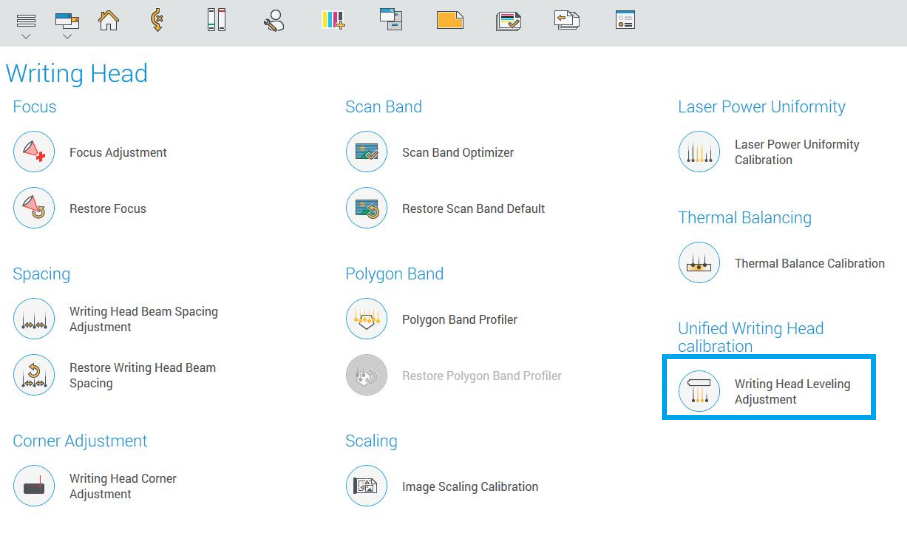Click the Thermal Balancing heading
The image size is (907, 533).
pyautogui.click(x=744, y=218)
